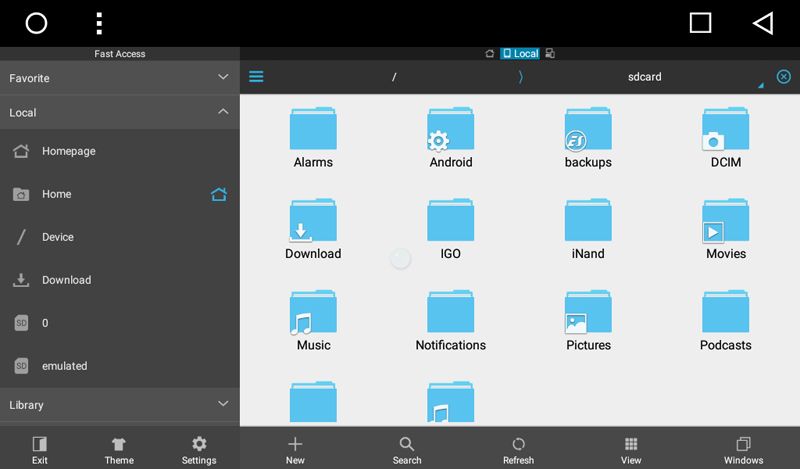Screen dimensions: 800x469
Task: Open the three-dot overflow menu
Action: [99, 23]
